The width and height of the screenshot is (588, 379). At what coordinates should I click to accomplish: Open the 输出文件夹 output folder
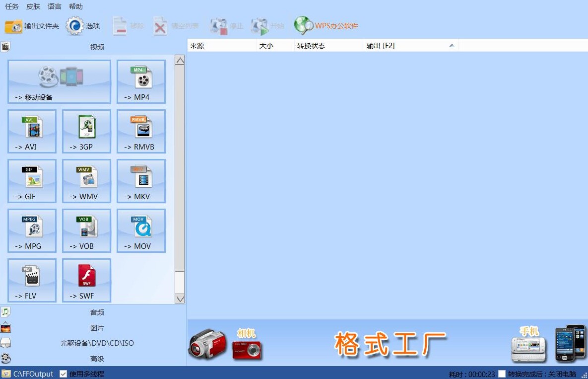[32, 26]
